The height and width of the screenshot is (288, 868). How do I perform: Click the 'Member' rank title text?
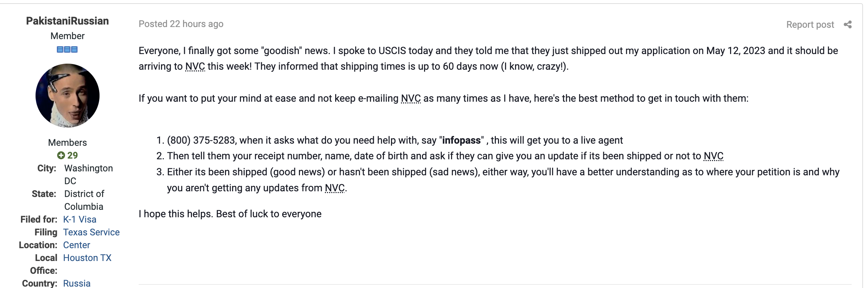coord(68,36)
